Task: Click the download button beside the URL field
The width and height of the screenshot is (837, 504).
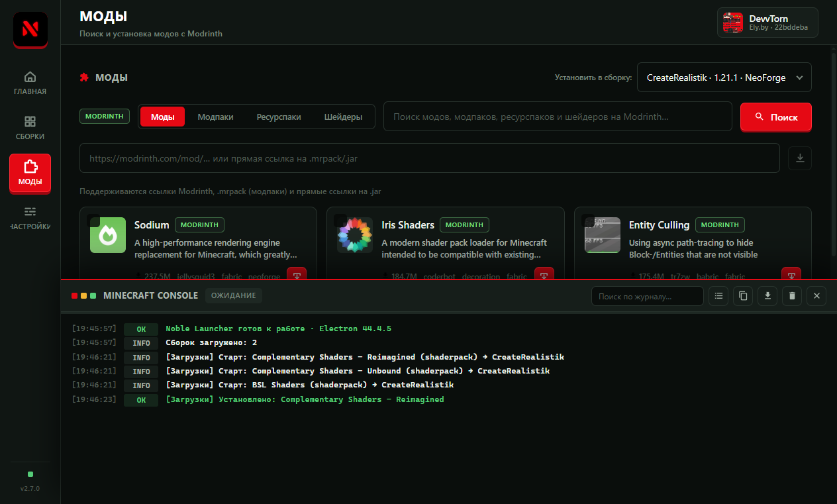Action: point(800,158)
